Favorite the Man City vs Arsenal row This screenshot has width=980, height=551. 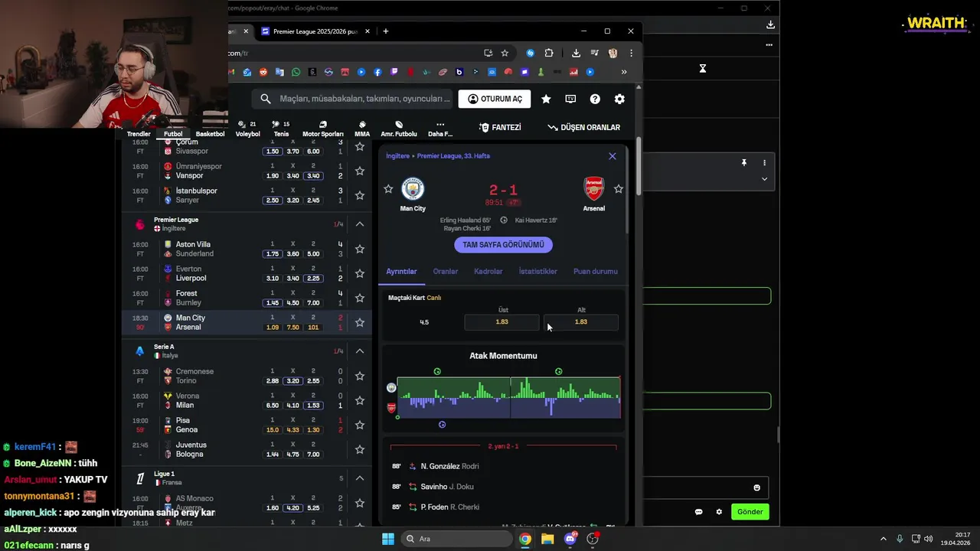[x=359, y=322]
